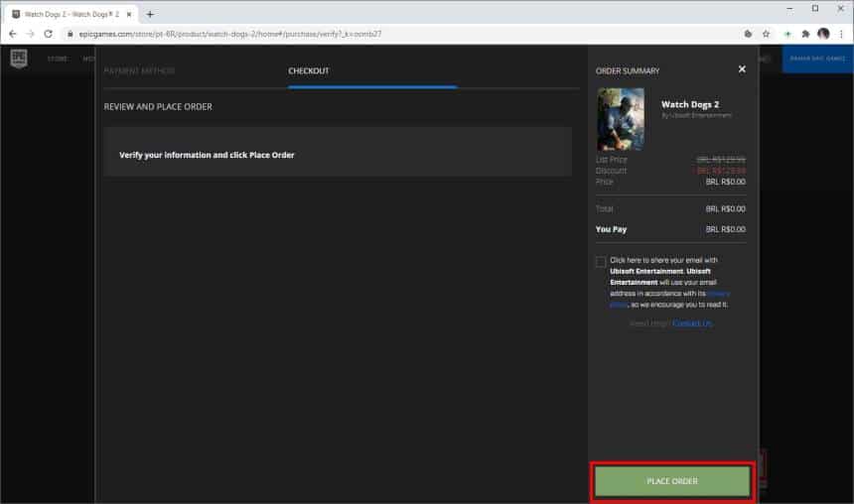This screenshot has height=504, width=854.
Task: Reload the current page
Action: (x=49, y=34)
